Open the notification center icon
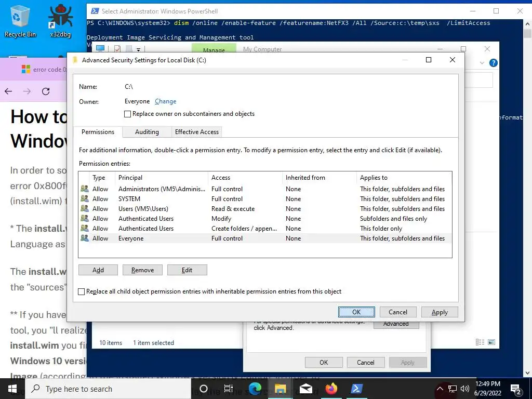The image size is (532, 399). click(x=516, y=389)
